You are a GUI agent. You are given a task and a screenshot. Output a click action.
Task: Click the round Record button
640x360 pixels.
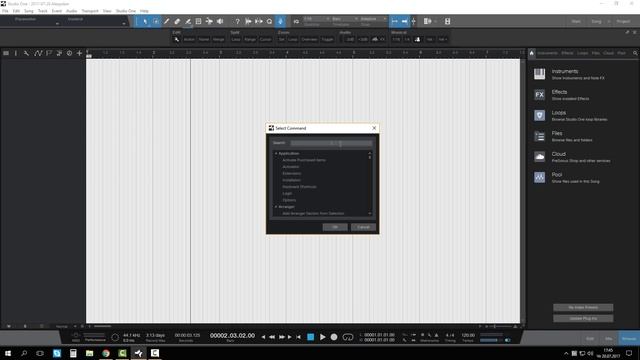click(x=334, y=337)
